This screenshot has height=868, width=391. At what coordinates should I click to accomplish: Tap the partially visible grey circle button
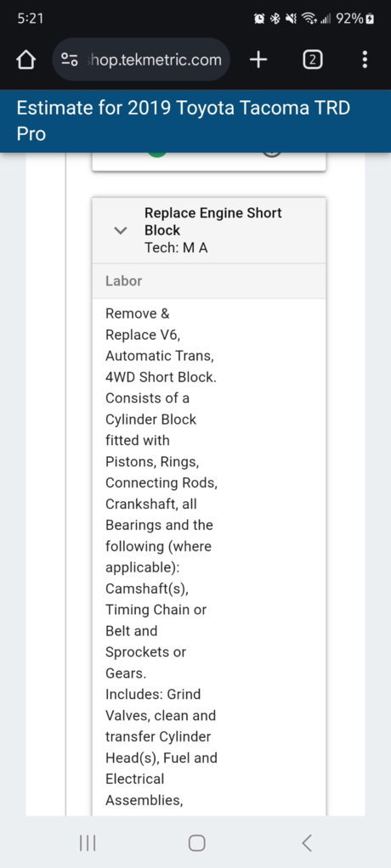pyautogui.click(x=271, y=154)
